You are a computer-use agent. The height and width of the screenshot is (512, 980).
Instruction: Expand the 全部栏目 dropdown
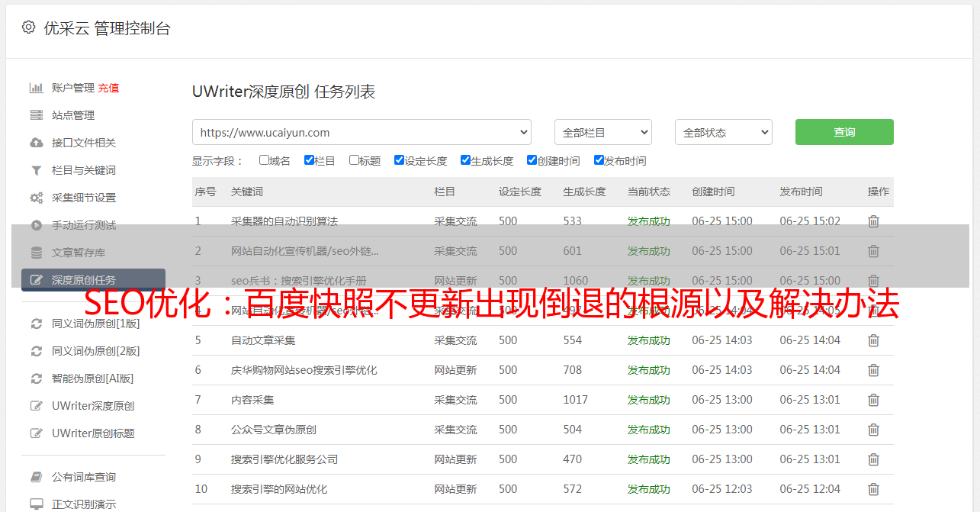click(x=602, y=132)
